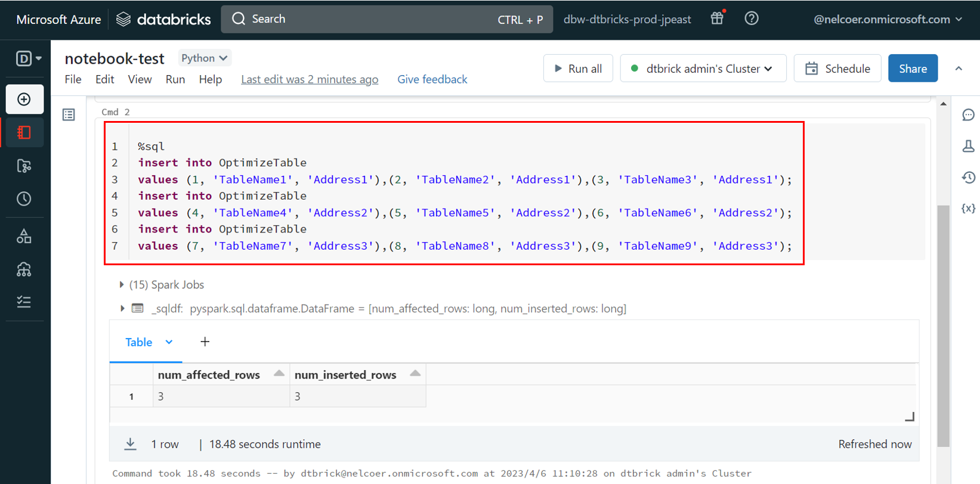
Task: Select the Table results tab
Action: [x=139, y=342]
